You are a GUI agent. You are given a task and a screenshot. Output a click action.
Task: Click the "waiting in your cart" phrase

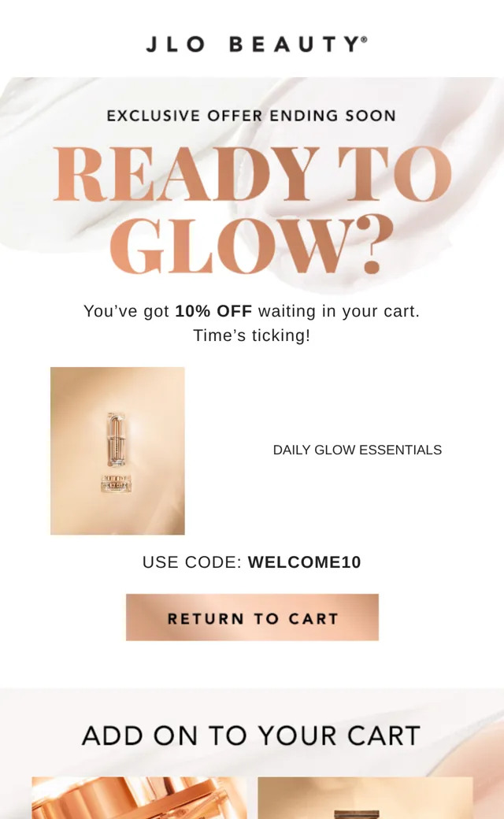339,311
